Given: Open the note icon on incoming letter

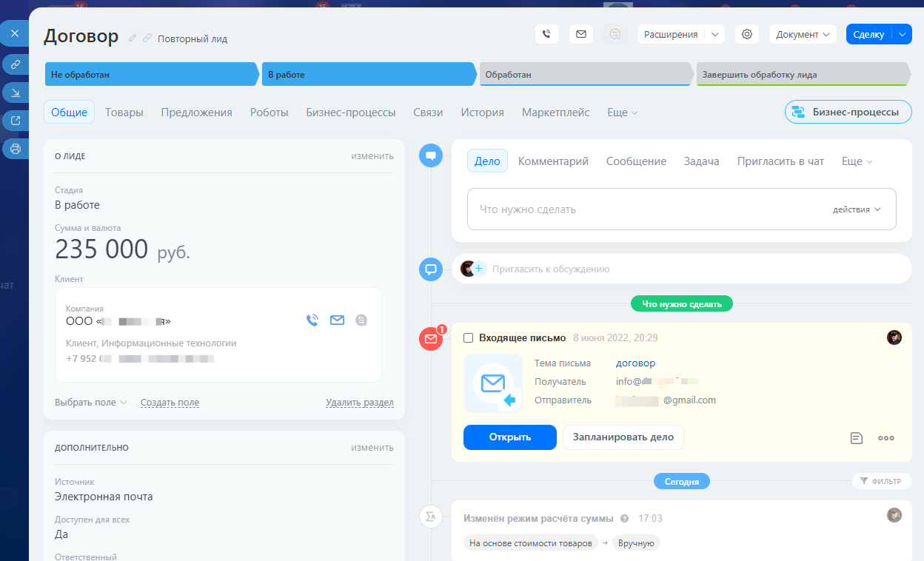Looking at the screenshot, I should tap(856, 437).
